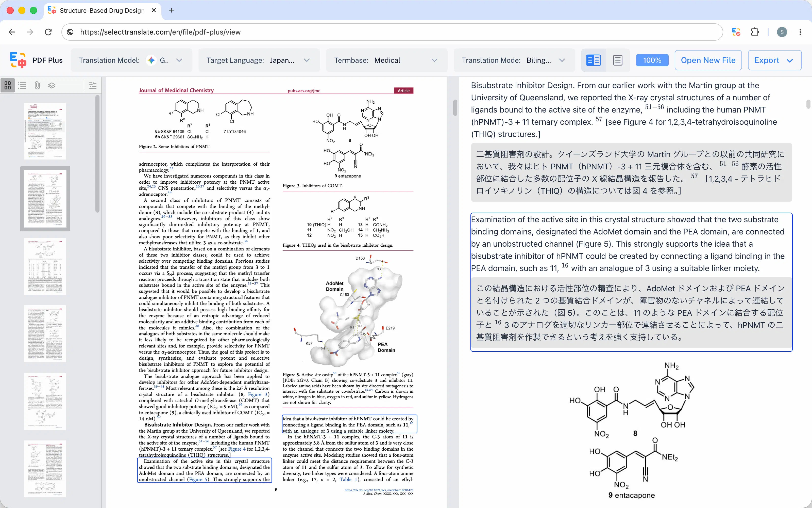Click the red Article label

404,91
